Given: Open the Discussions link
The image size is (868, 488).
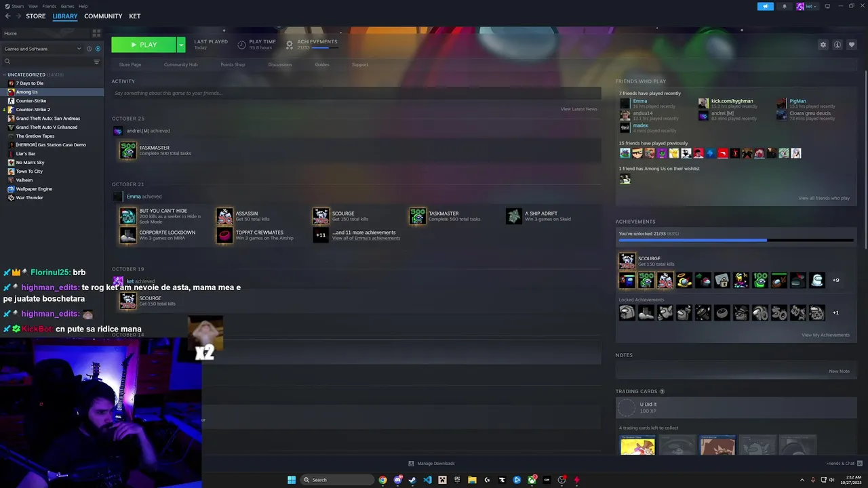Looking at the screenshot, I should coord(280,64).
